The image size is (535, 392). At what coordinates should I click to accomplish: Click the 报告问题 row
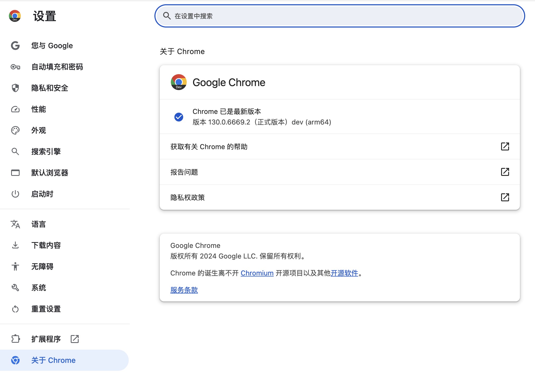340,172
